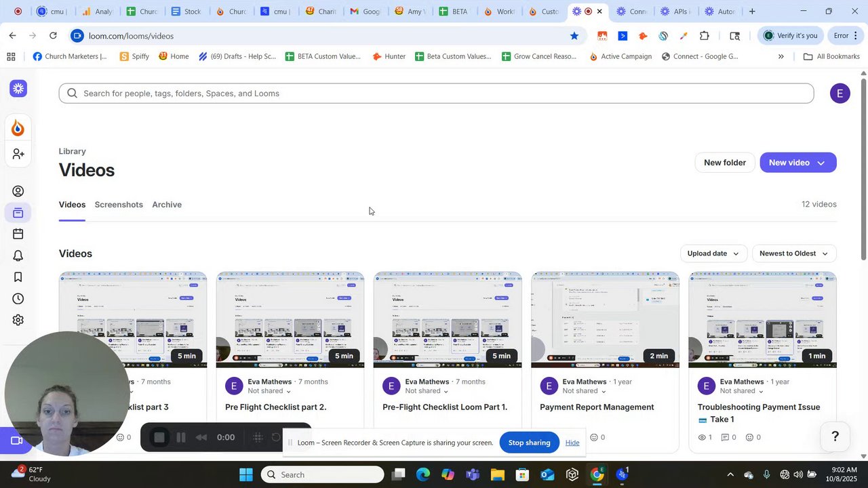Open Microsoft Edge from the taskbar
868x488 pixels.
(x=423, y=475)
